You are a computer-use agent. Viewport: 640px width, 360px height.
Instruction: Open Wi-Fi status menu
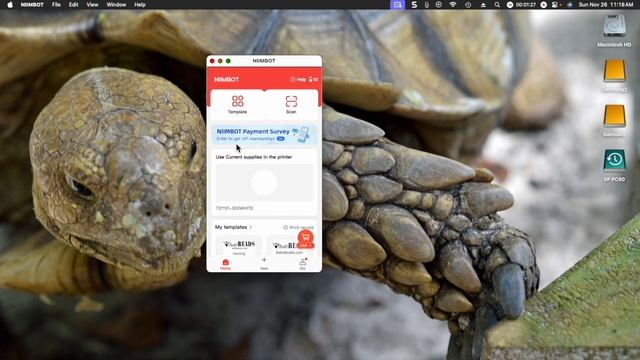click(x=453, y=5)
